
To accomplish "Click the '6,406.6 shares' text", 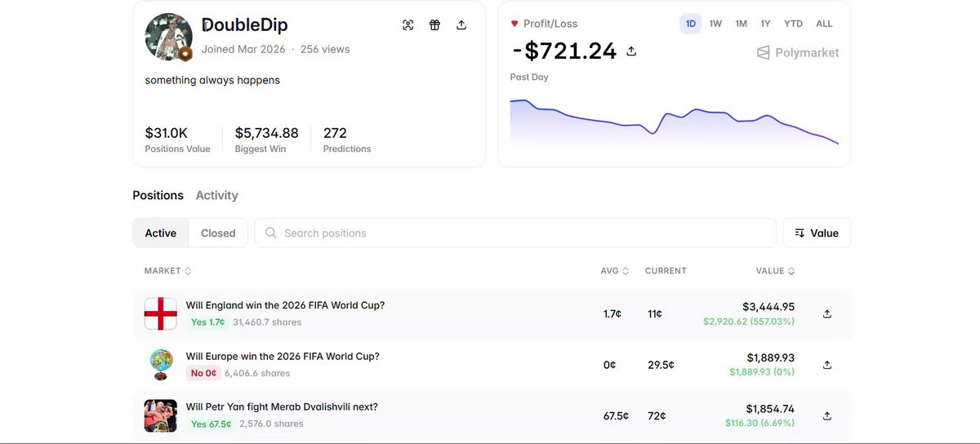I will click(x=257, y=373).
